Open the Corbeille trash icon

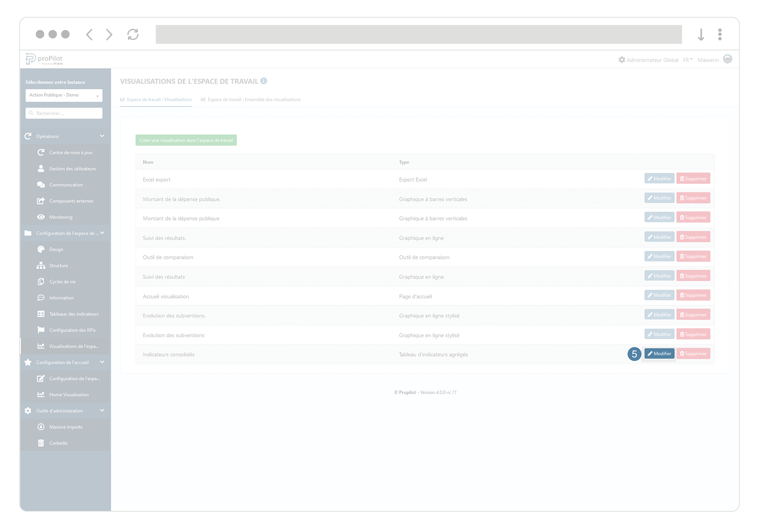tap(41, 443)
